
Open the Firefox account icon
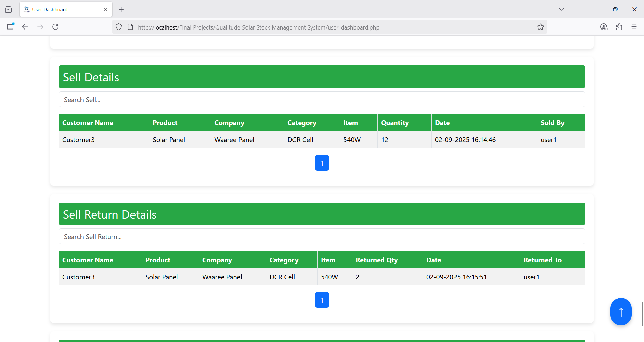(x=604, y=27)
